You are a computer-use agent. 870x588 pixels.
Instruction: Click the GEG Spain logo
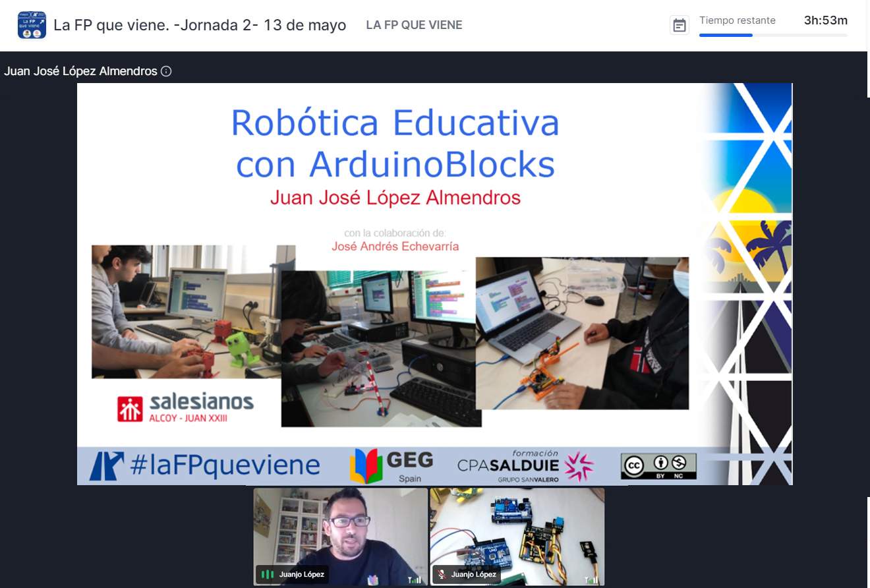point(392,465)
